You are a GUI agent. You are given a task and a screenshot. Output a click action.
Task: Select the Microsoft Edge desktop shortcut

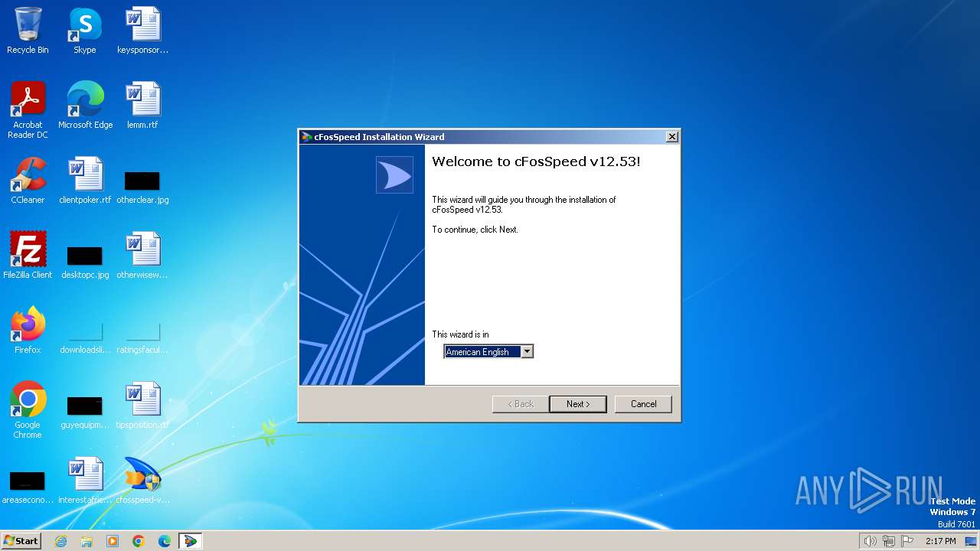click(85, 106)
